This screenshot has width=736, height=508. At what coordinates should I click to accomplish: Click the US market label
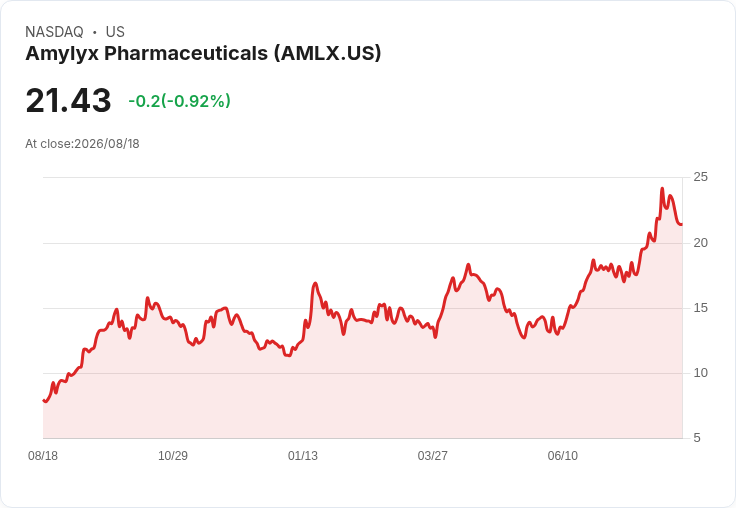point(115,32)
